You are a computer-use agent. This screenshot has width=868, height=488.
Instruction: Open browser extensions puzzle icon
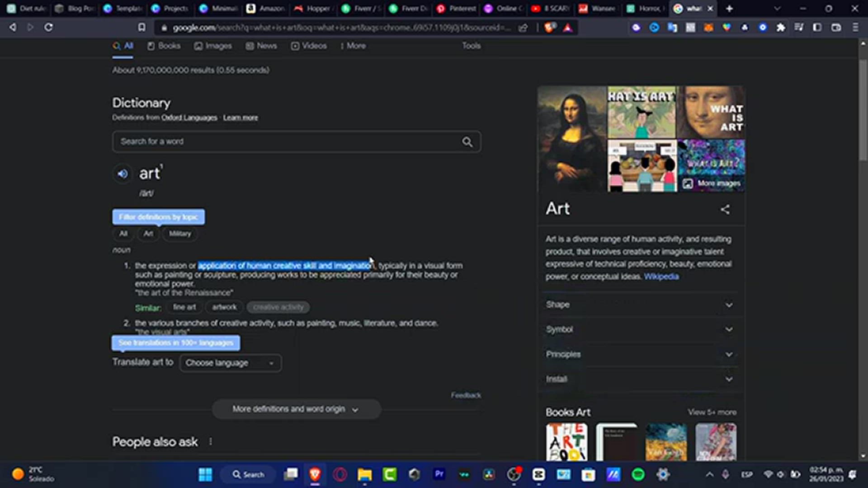pos(781,28)
